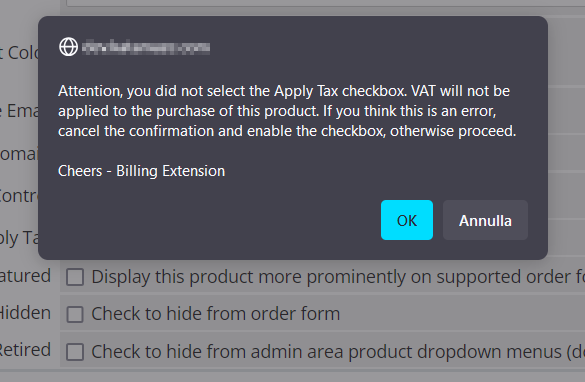Enable the Featured product checkbox
The image size is (585, 382).
(75, 277)
